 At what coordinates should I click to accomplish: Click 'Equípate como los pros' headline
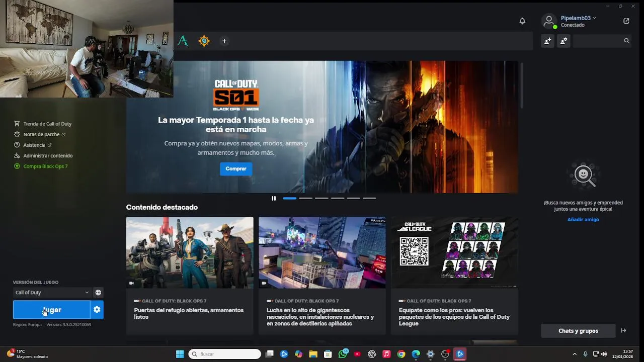[x=454, y=317]
